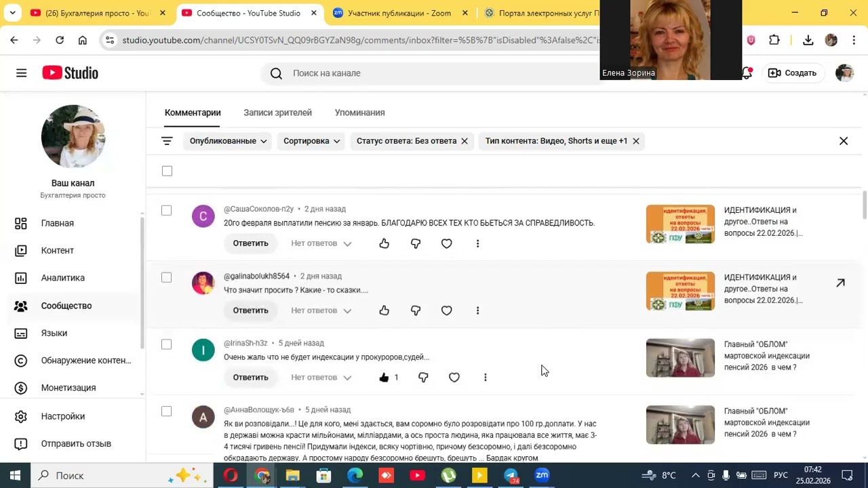
Task: Open the Опубликованные dropdown filter
Action: click(x=228, y=141)
